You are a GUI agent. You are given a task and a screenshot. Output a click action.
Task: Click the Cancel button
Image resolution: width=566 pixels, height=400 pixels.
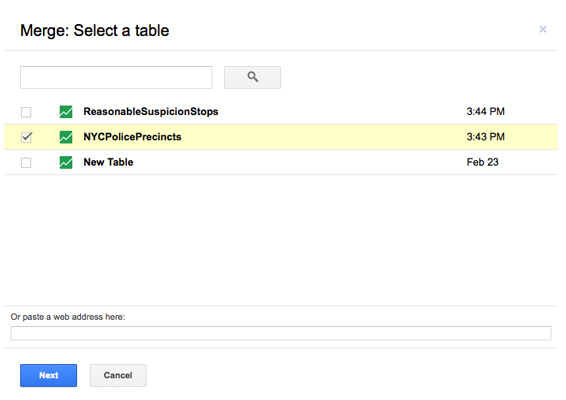(118, 375)
